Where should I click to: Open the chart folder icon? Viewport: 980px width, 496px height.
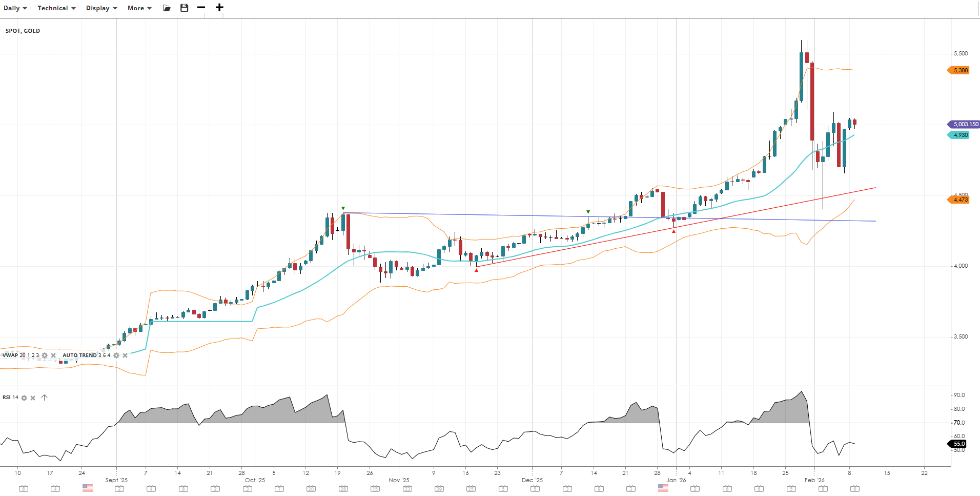click(167, 8)
